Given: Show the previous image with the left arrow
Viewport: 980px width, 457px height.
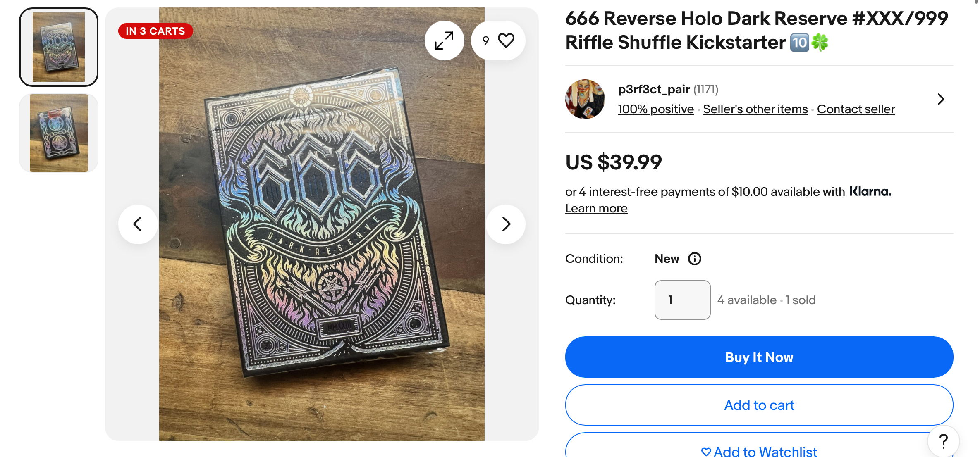Looking at the screenshot, I should coord(138,224).
